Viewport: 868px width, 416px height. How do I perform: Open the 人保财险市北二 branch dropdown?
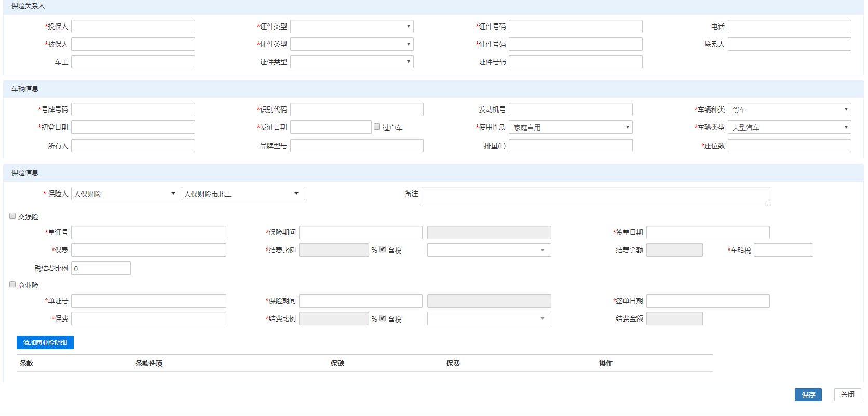243,193
